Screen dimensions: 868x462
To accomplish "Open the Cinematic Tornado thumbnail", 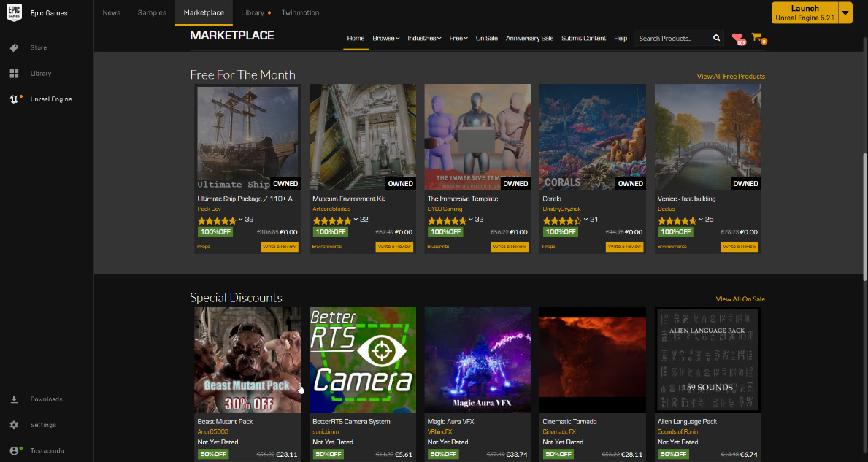I will 593,360.
